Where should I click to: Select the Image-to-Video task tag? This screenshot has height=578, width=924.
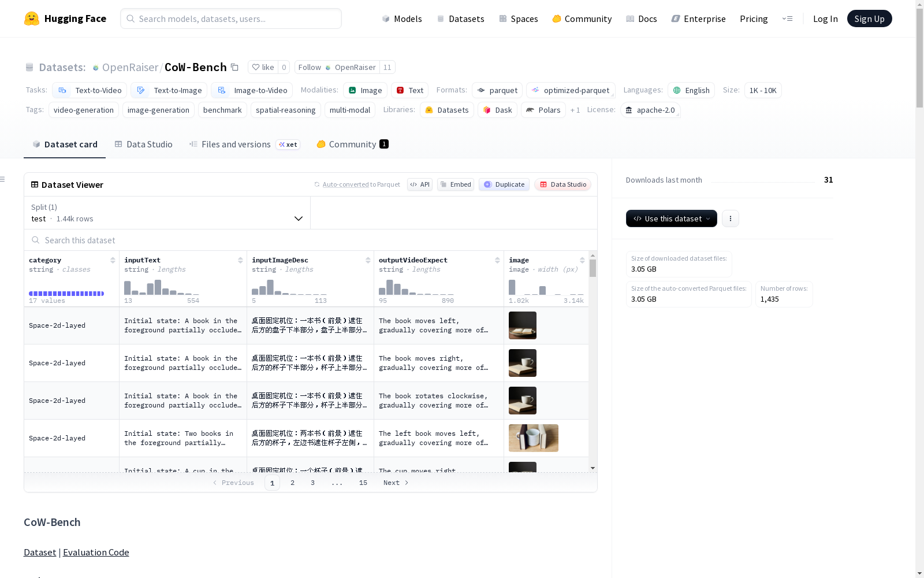coord(252,90)
